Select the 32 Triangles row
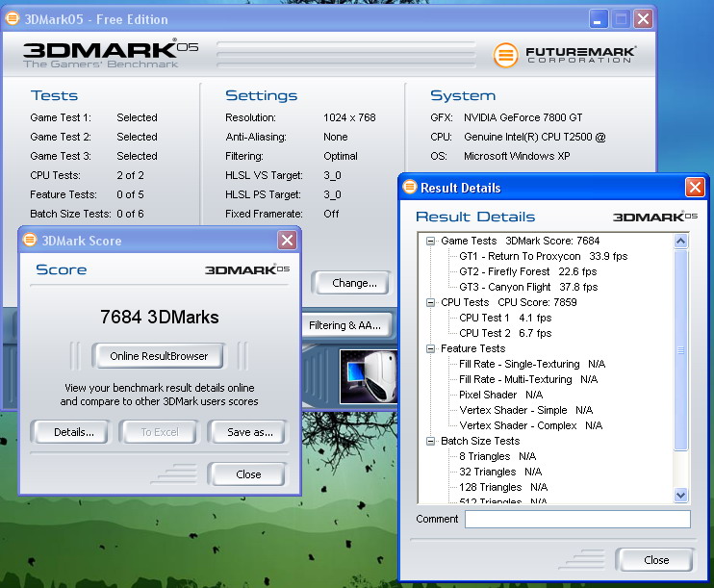The height and width of the screenshot is (588, 714). (500, 472)
